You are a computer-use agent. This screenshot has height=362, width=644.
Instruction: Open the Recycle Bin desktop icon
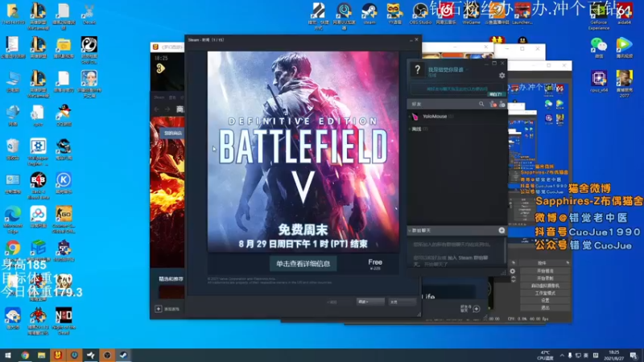(13, 149)
